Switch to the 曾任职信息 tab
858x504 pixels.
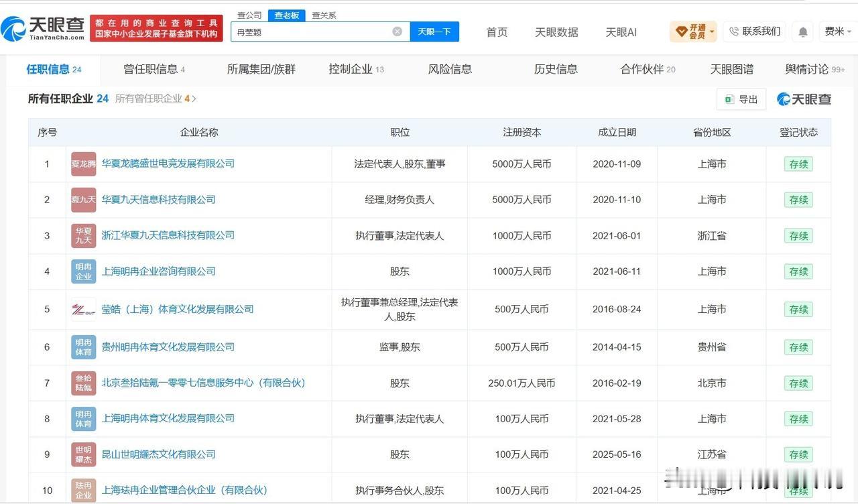pyautogui.click(x=154, y=69)
